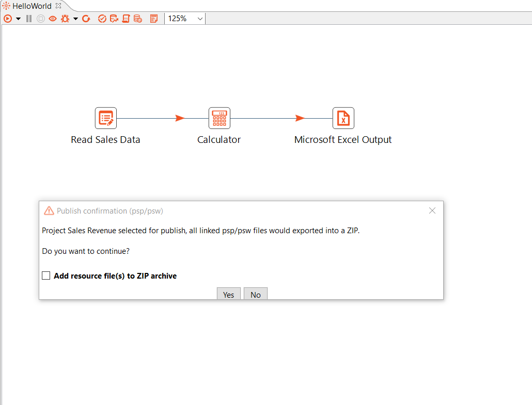
Task: Pause the running transformation
Action: pos(29,19)
